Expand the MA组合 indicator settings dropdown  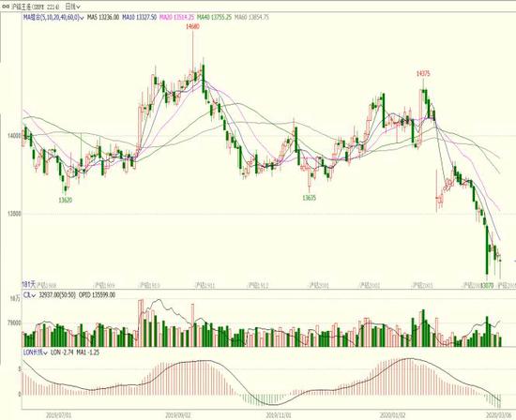[x=53, y=17]
